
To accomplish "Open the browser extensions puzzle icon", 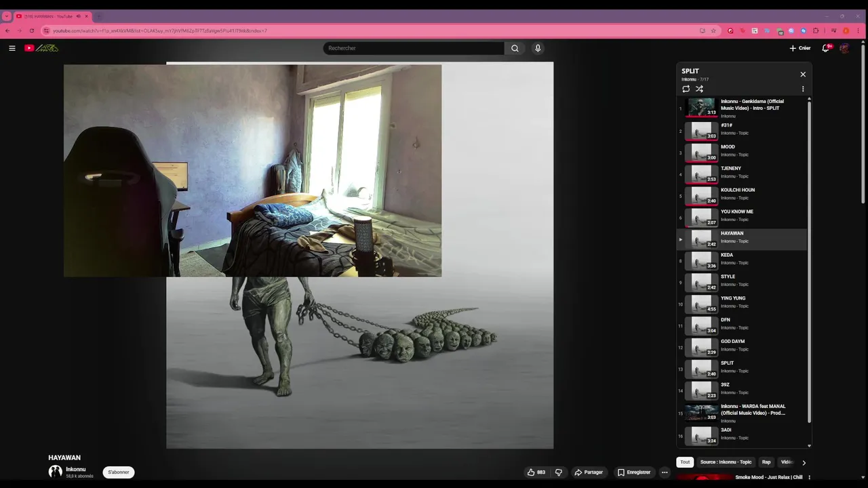I will tap(816, 30).
